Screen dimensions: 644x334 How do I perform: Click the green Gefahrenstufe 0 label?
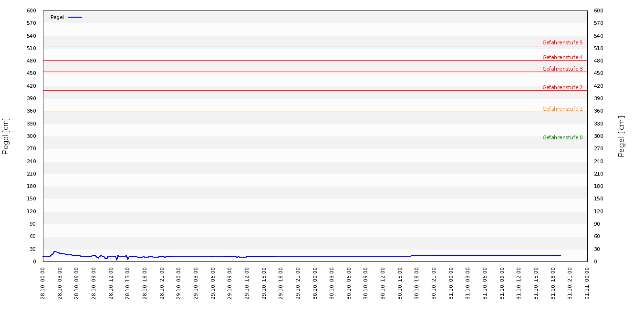(x=562, y=137)
